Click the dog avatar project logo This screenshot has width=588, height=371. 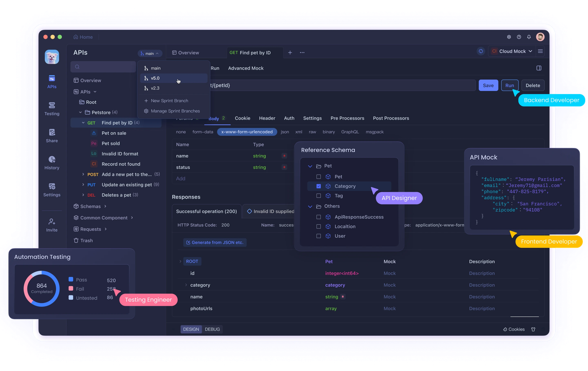click(52, 57)
